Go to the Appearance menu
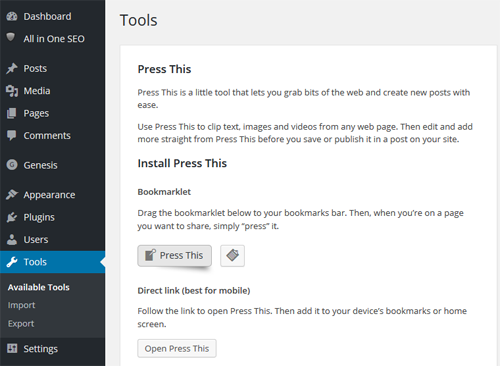The width and height of the screenshot is (500, 366). point(49,195)
